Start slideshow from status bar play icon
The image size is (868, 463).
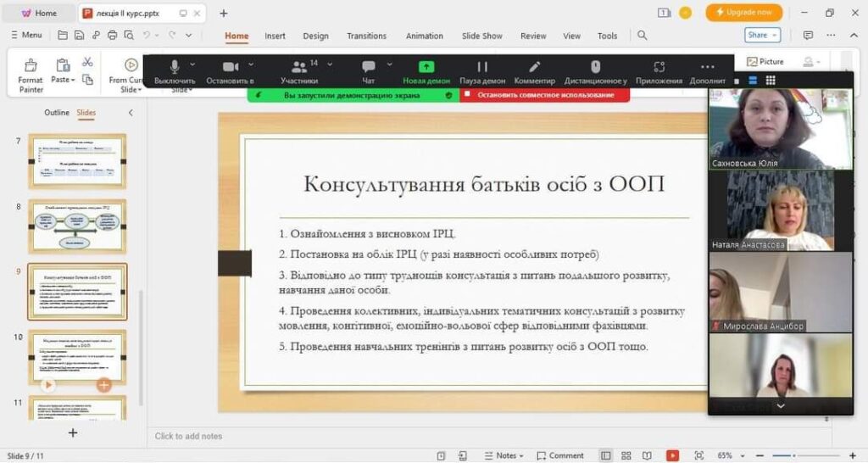672,455
